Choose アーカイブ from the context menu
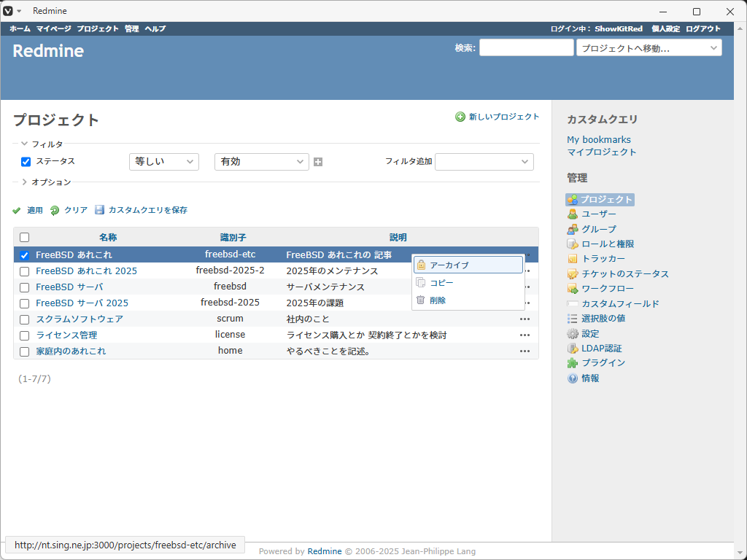747x560 pixels. tap(468, 265)
